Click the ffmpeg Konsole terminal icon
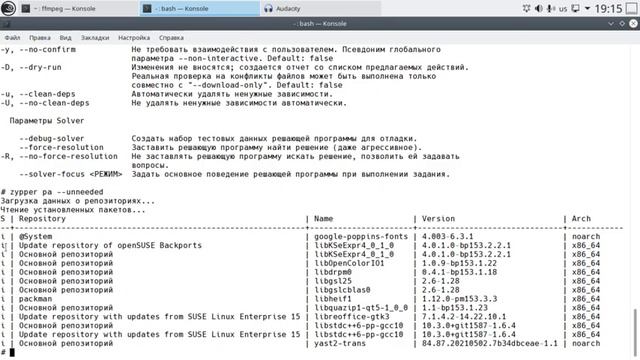The image size is (640, 360). pos(26,9)
